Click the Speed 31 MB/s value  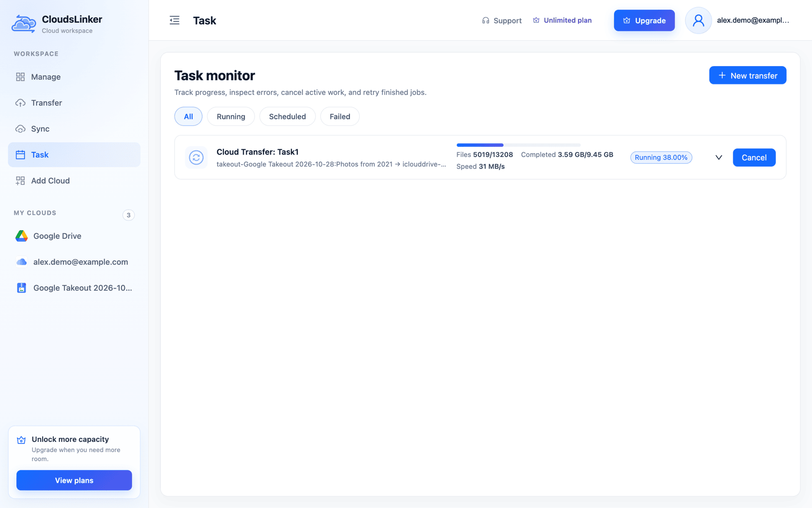pos(481,167)
